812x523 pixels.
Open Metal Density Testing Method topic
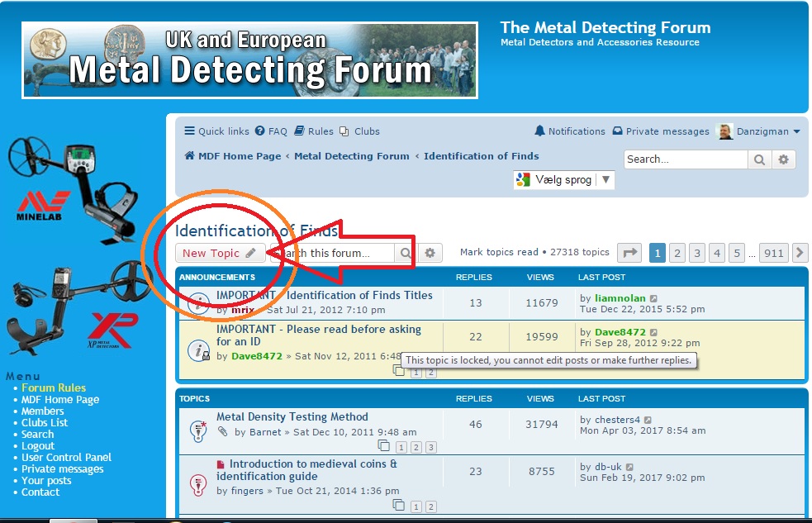pos(292,417)
